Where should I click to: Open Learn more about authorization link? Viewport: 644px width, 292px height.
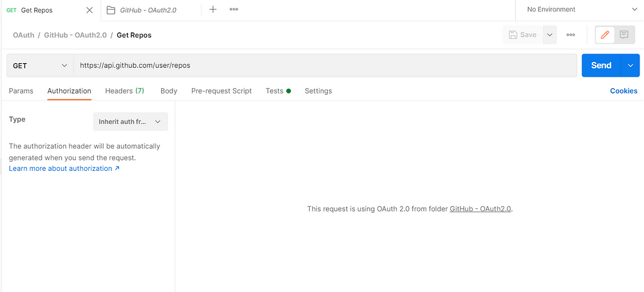64,168
